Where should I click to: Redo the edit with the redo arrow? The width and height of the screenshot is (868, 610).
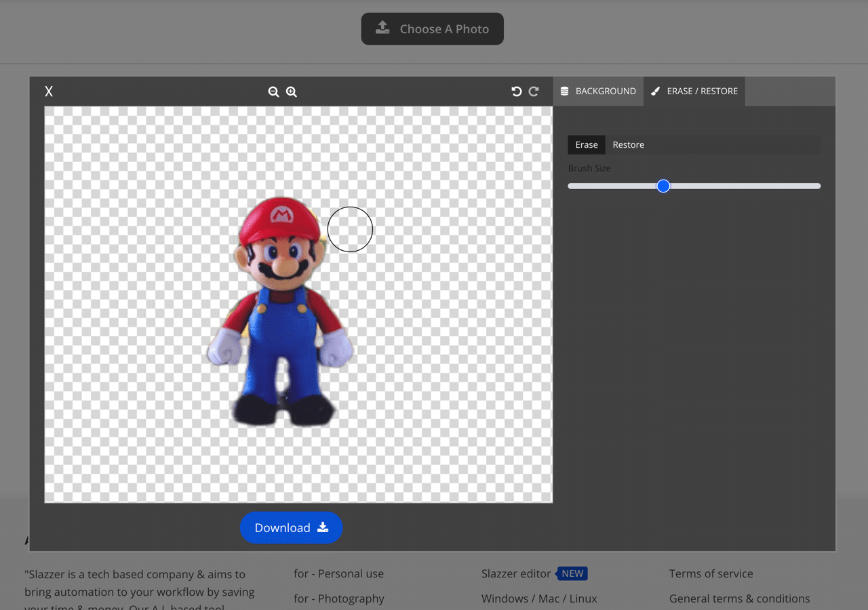point(534,91)
